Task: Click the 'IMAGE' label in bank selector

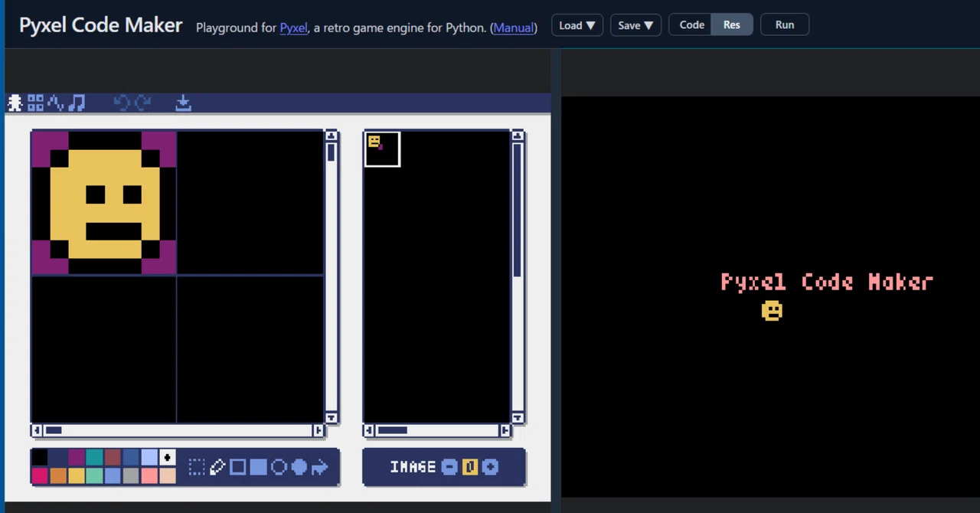Action: (413, 467)
